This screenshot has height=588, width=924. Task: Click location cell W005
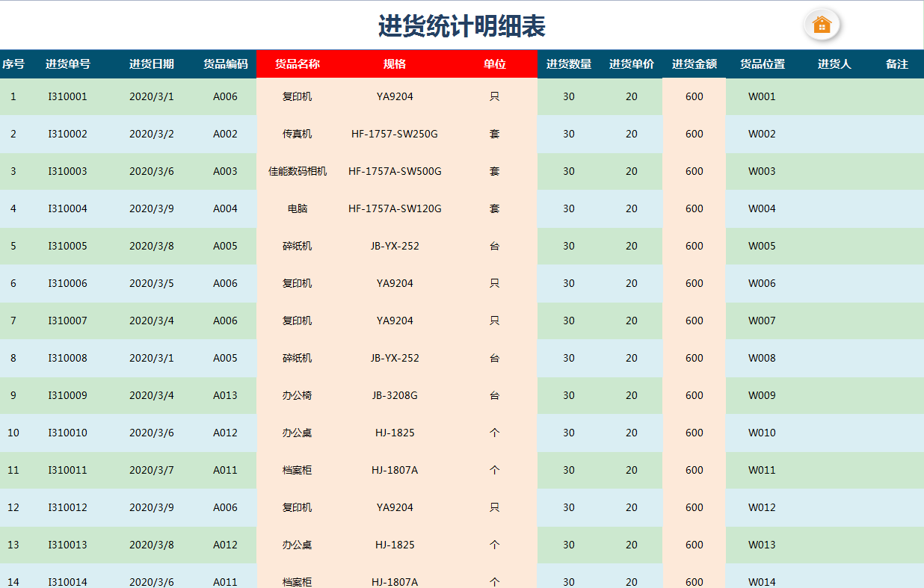coord(763,246)
